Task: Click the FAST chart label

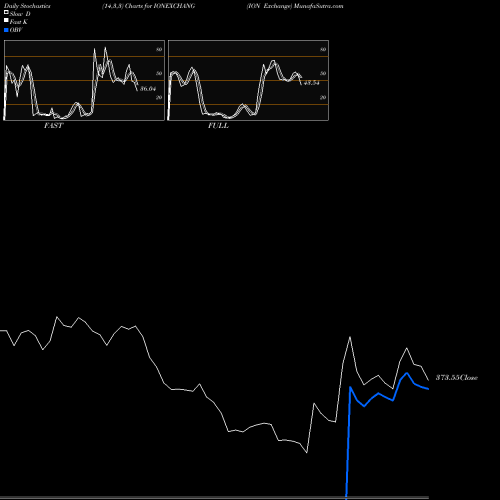Action: [53, 126]
